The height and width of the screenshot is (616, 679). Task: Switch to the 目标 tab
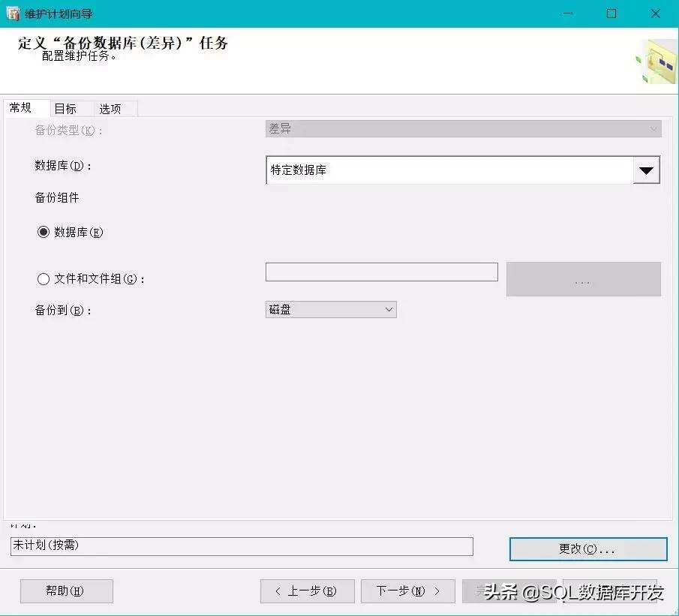coord(67,108)
